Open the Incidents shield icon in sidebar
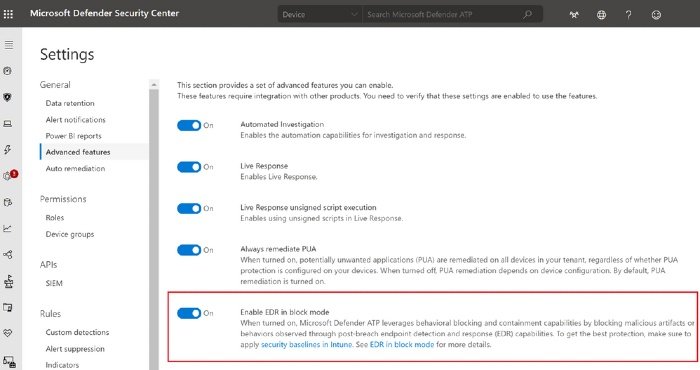 coord(8,97)
